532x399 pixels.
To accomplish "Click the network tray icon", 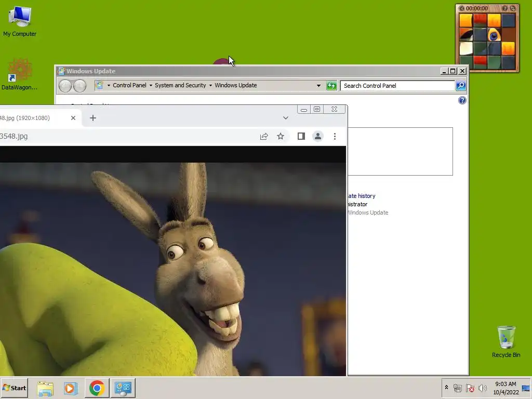I will (x=457, y=388).
